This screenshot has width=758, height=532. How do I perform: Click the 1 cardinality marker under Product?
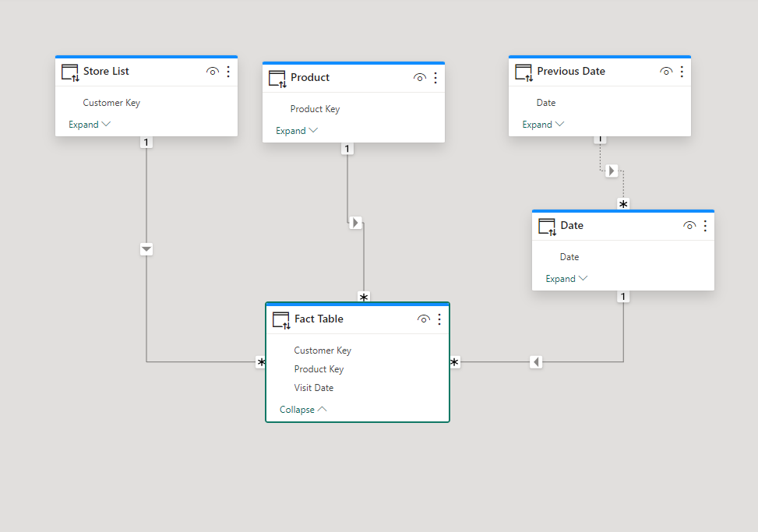[347, 149]
